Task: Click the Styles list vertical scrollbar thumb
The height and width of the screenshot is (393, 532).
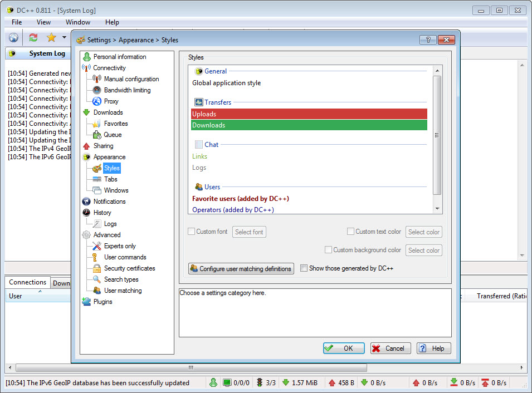Action: [x=437, y=135]
